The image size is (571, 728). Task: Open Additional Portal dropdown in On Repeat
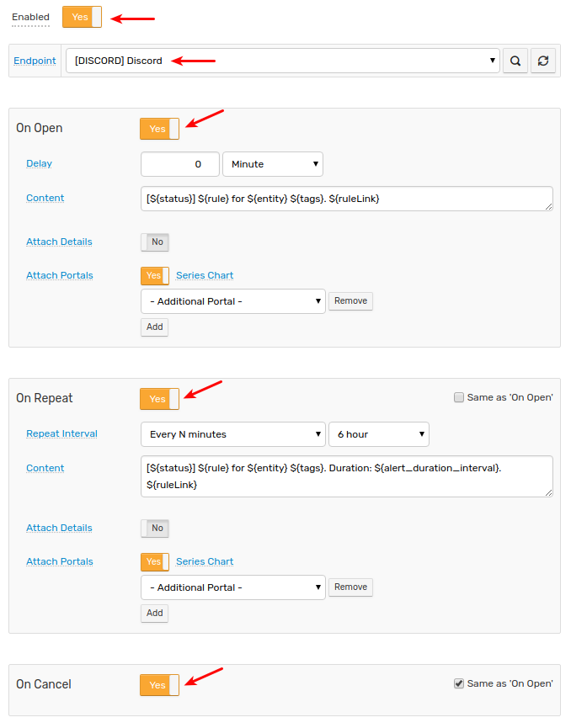(x=233, y=587)
